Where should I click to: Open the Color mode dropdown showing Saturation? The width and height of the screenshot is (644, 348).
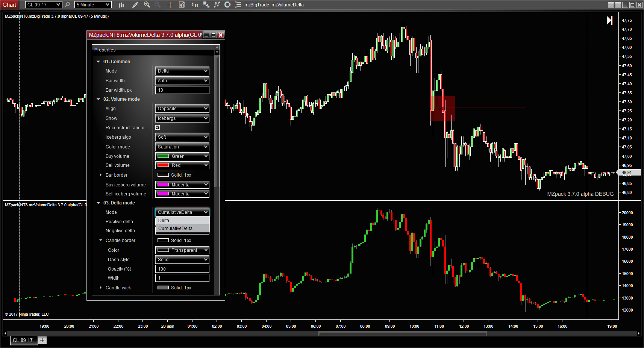click(182, 147)
